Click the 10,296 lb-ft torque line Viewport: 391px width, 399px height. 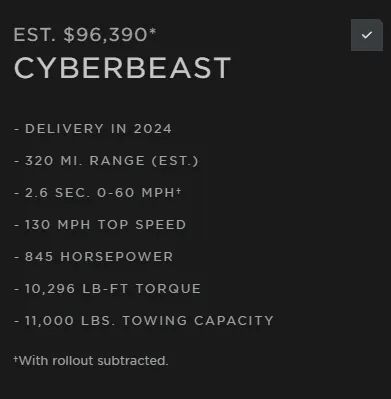tap(107, 289)
